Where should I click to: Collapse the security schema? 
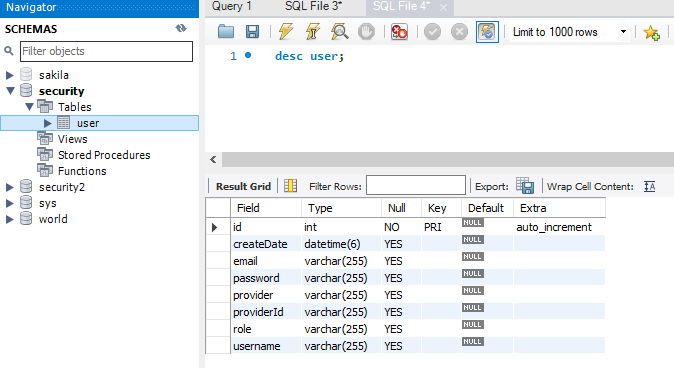10,91
